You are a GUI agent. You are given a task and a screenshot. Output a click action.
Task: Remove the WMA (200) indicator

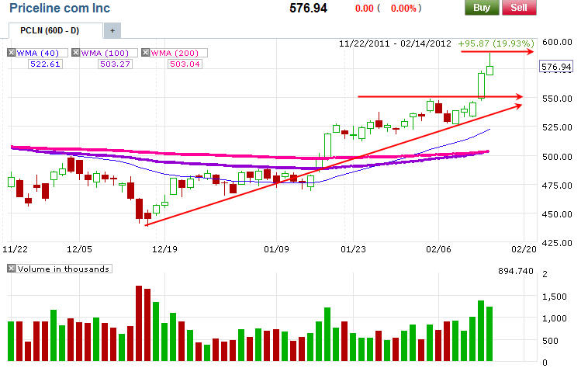tap(146, 53)
